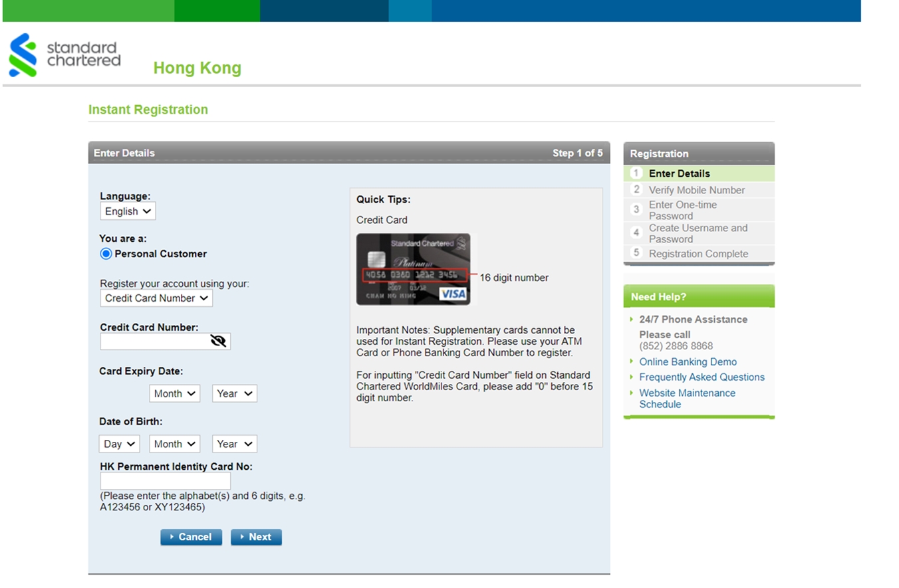Image resolution: width=899 pixels, height=588 pixels.
Task: Click the sample credit card image
Action: coord(413,269)
